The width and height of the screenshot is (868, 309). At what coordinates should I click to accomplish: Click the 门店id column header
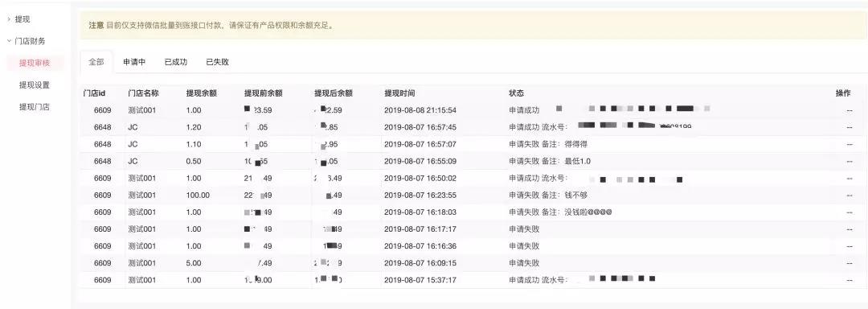(94, 93)
